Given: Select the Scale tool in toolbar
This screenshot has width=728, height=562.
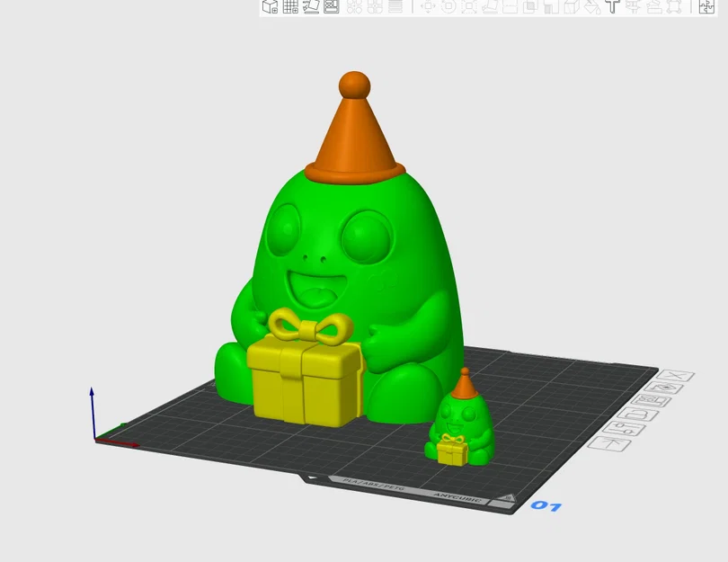Looking at the screenshot, I should click(x=469, y=6).
